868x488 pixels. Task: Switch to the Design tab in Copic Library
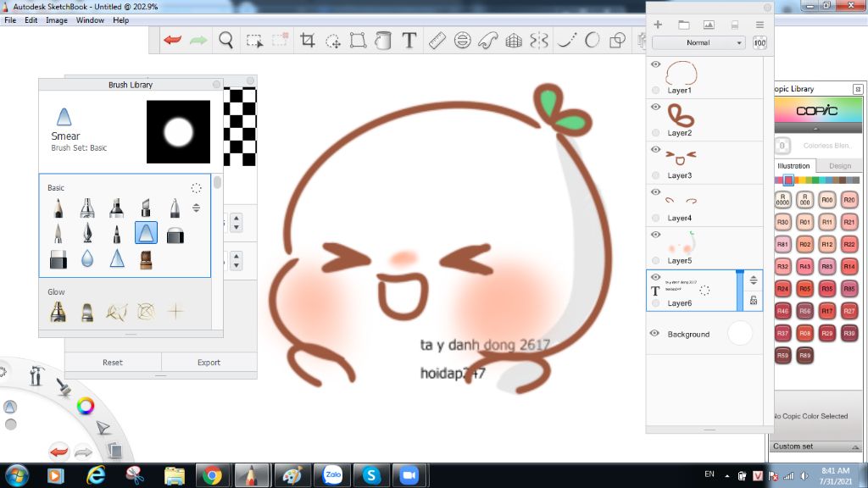(840, 165)
